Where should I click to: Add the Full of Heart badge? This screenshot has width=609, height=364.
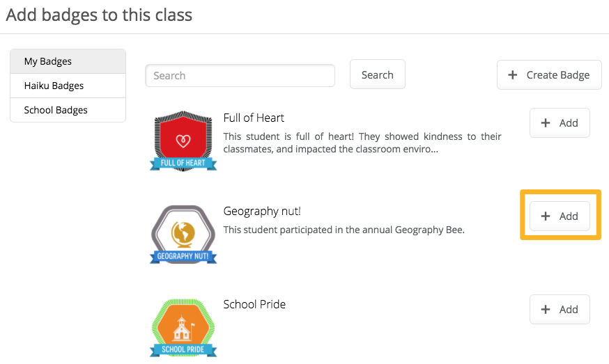pos(560,123)
